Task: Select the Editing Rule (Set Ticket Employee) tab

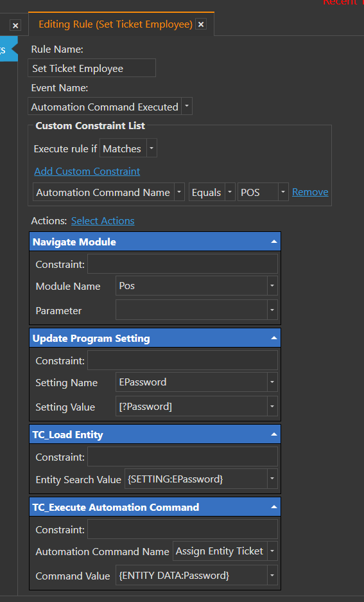Action: (x=116, y=24)
